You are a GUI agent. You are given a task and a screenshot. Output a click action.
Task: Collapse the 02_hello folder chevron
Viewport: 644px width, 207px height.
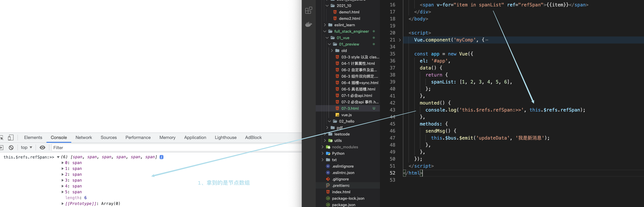[x=329, y=121]
